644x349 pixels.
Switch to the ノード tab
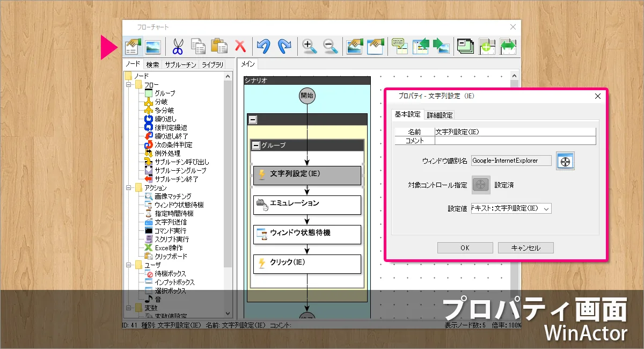click(x=133, y=64)
